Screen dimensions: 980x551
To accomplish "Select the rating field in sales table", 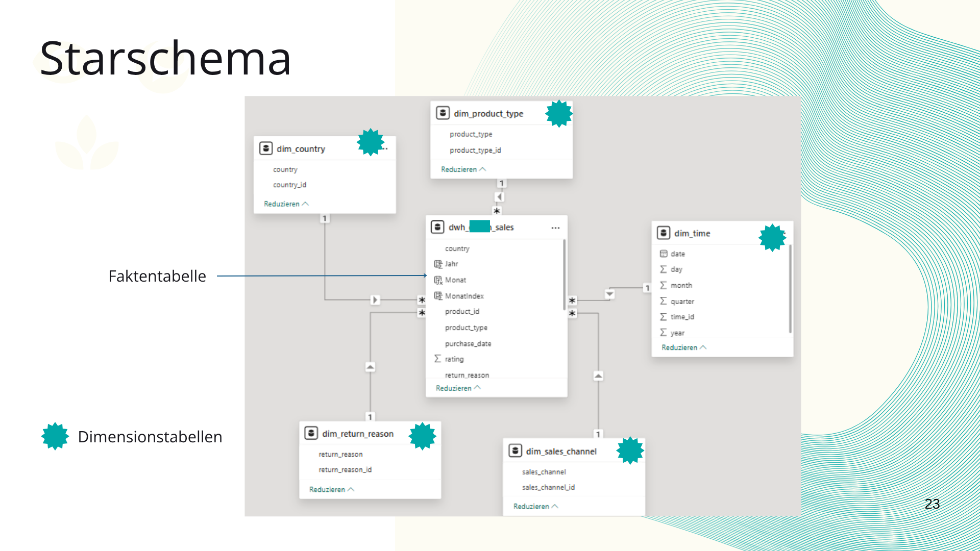I will click(454, 359).
